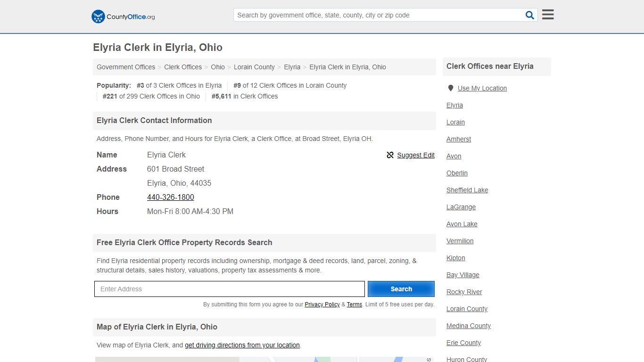
Task: Click the location pin icon
Action: click(451, 88)
